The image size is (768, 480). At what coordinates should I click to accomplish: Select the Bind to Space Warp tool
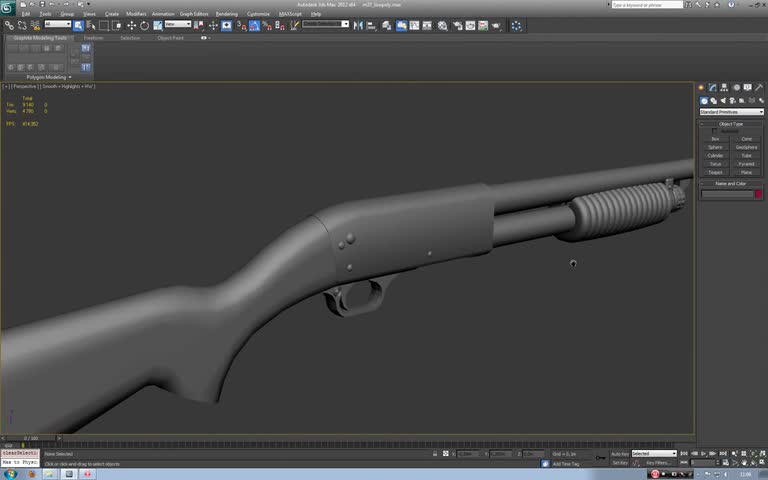tap(35, 25)
